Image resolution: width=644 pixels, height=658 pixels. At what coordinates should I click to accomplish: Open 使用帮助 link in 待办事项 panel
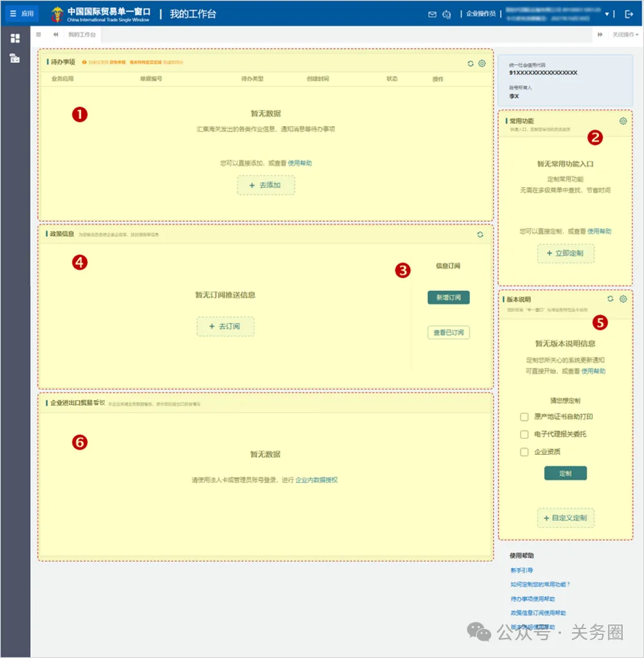pyautogui.click(x=300, y=163)
